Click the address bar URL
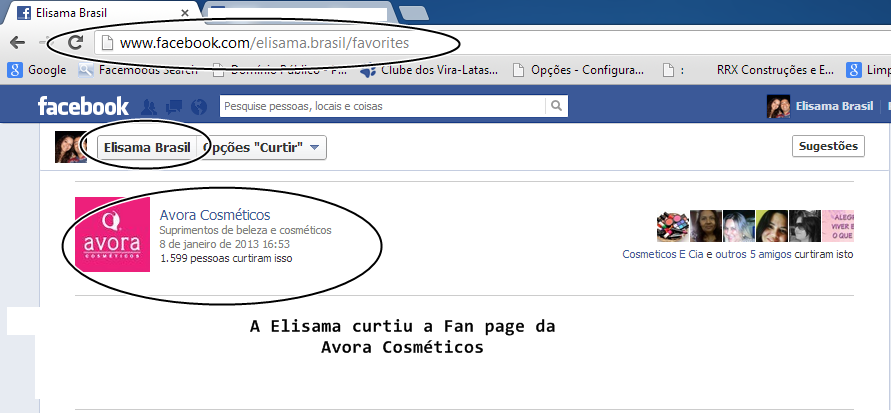Viewport: 891px width, 413px height. coord(264,43)
